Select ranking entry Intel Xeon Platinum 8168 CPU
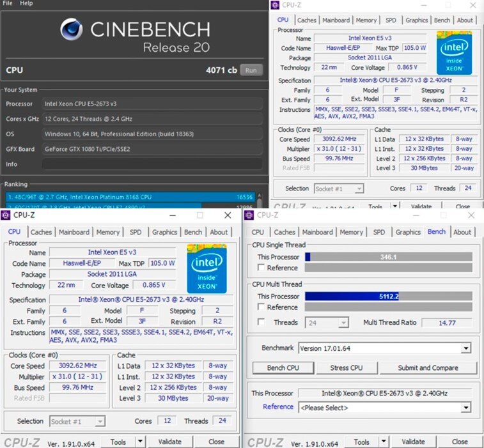Image resolution: width=484 pixels, height=448 pixels. 130,197
